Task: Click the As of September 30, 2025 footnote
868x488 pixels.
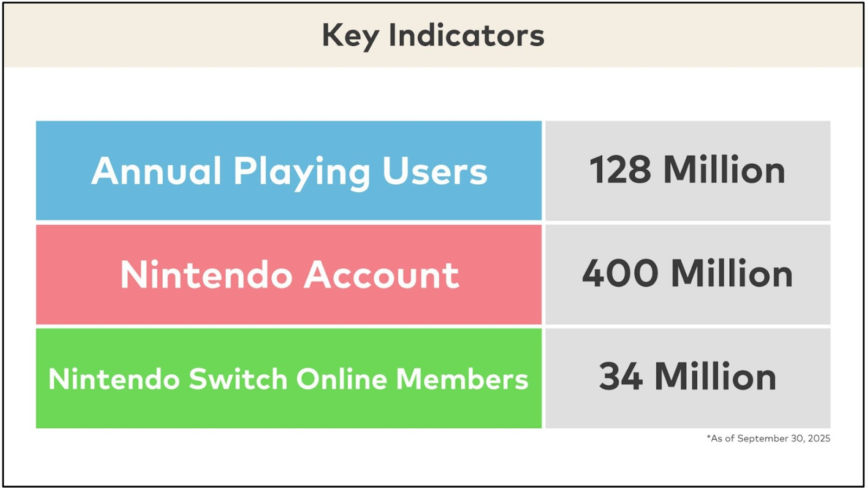Action: click(x=768, y=439)
